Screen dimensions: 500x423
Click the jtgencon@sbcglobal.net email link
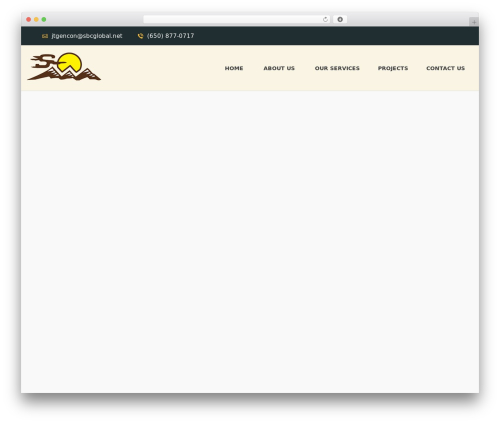(x=87, y=36)
